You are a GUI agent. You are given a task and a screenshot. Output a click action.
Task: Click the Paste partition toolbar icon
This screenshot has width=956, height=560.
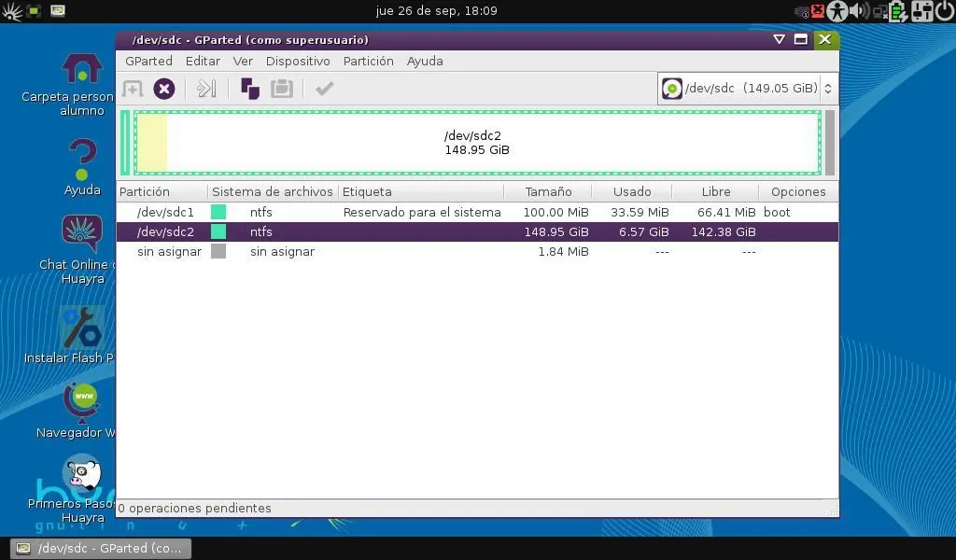click(x=282, y=89)
